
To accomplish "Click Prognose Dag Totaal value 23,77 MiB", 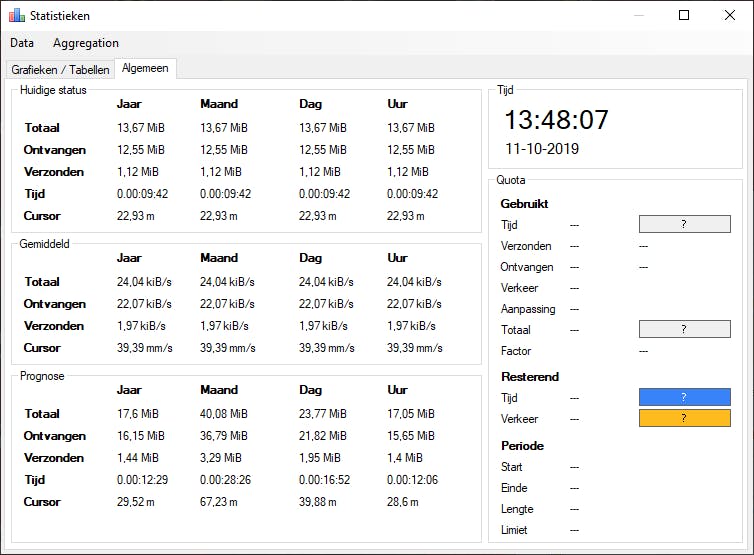I will (x=323, y=414).
